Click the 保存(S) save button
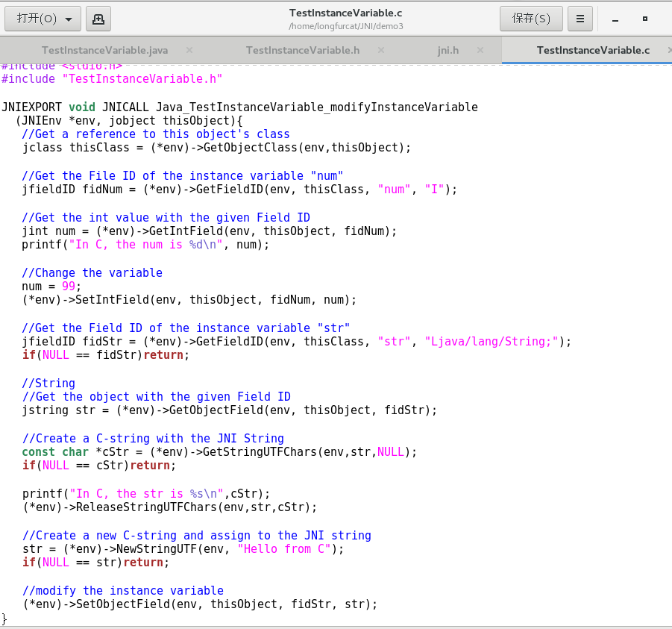 click(x=530, y=18)
